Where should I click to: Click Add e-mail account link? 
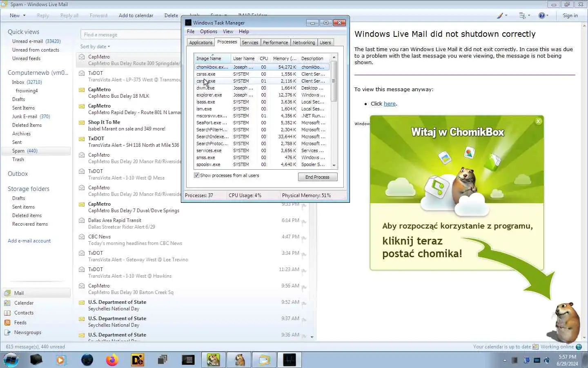click(29, 241)
